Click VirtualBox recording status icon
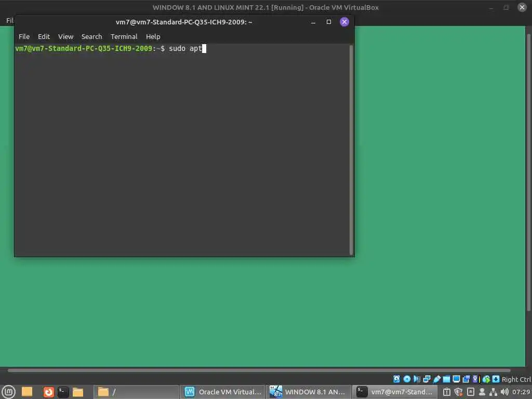Screen dimensions: 532x399 (466, 379)
